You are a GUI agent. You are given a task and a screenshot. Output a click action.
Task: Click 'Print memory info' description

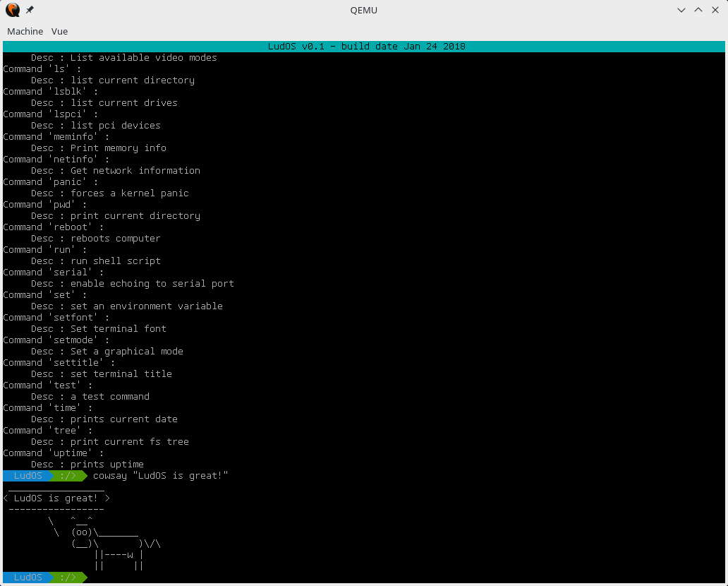click(119, 148)
